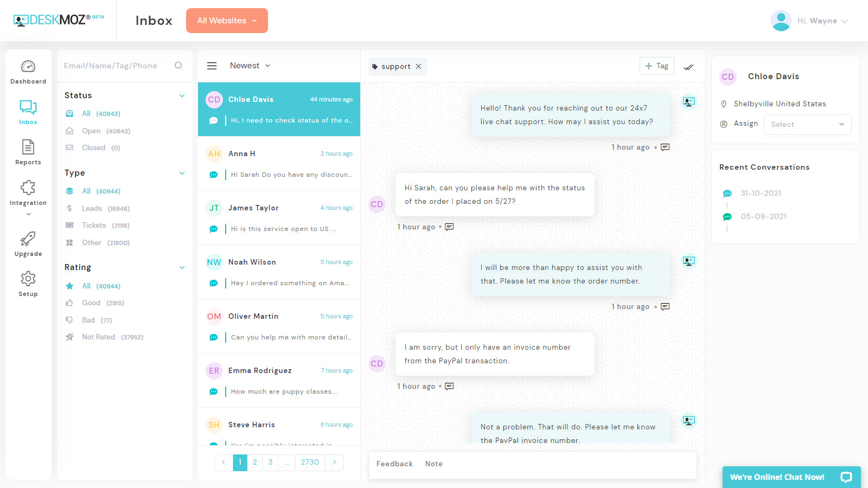Click the Upgrade rocket icon
The height and width of the screenshot is (488, 868).
tap(28, 239)
